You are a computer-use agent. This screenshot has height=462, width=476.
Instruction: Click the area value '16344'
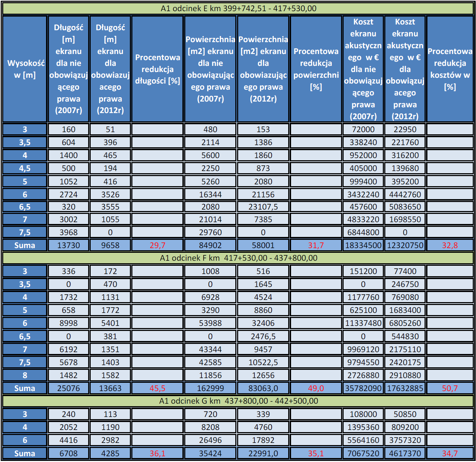[210, 194]
